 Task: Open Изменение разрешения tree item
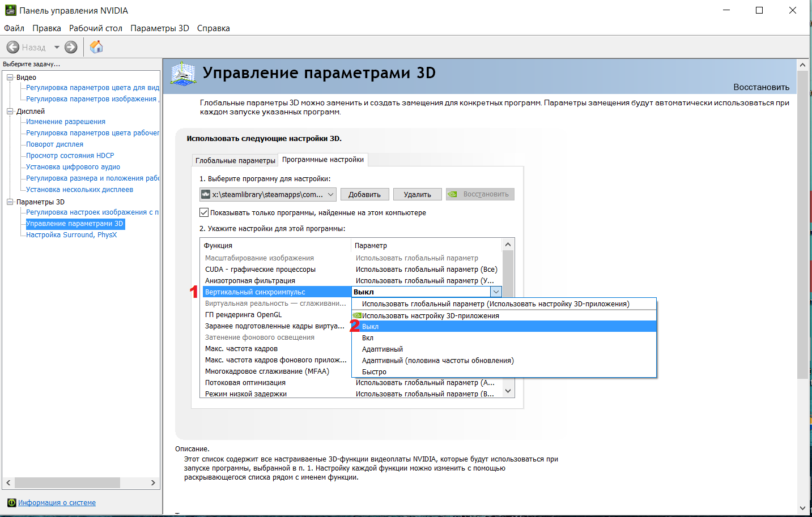point(66,122)
